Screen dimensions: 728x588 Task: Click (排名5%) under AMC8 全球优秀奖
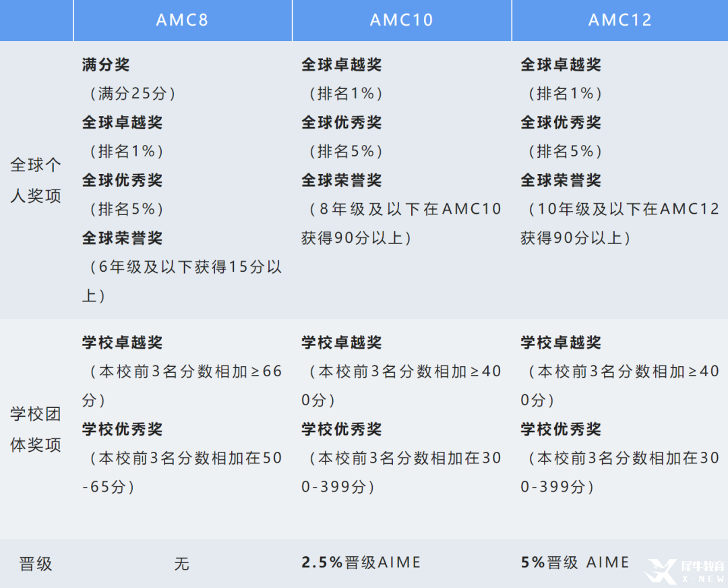point(126,209)
